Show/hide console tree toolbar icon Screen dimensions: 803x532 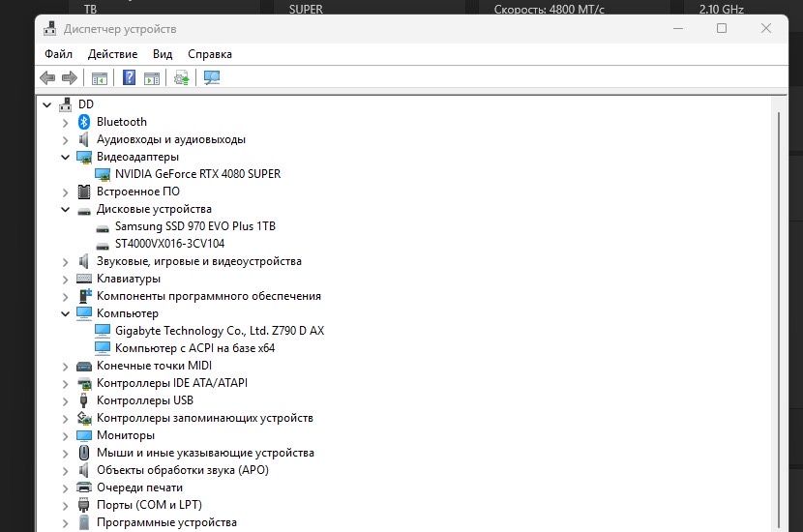point(100,78)
